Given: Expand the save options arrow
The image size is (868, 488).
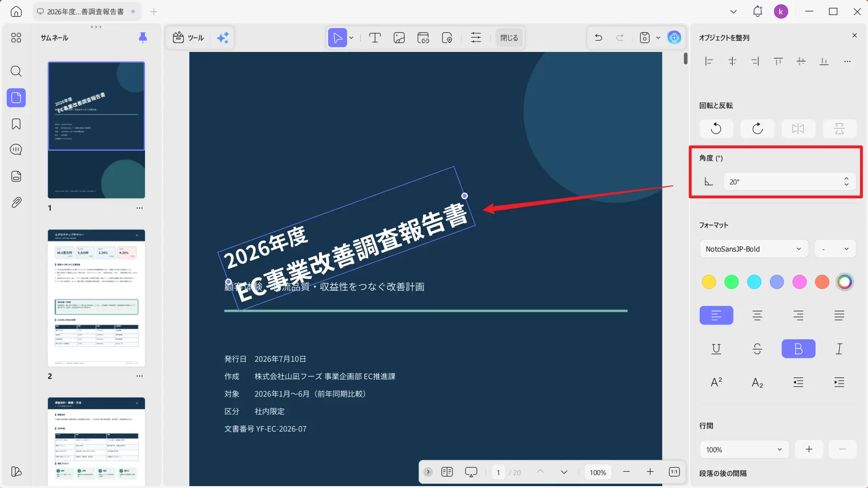Looking at the screenshot, I should 658,38.
